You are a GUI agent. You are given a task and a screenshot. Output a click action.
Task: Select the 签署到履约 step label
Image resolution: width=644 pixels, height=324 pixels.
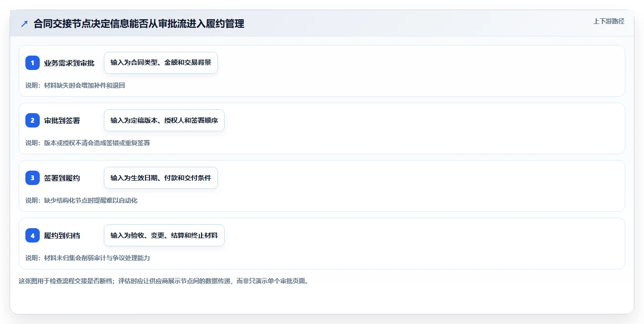tap(62, 178)
